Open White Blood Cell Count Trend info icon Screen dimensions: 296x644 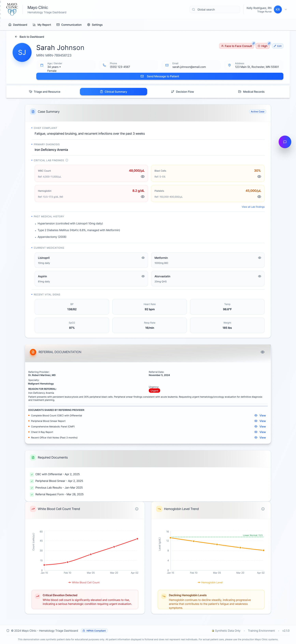(x=137, y=509)
